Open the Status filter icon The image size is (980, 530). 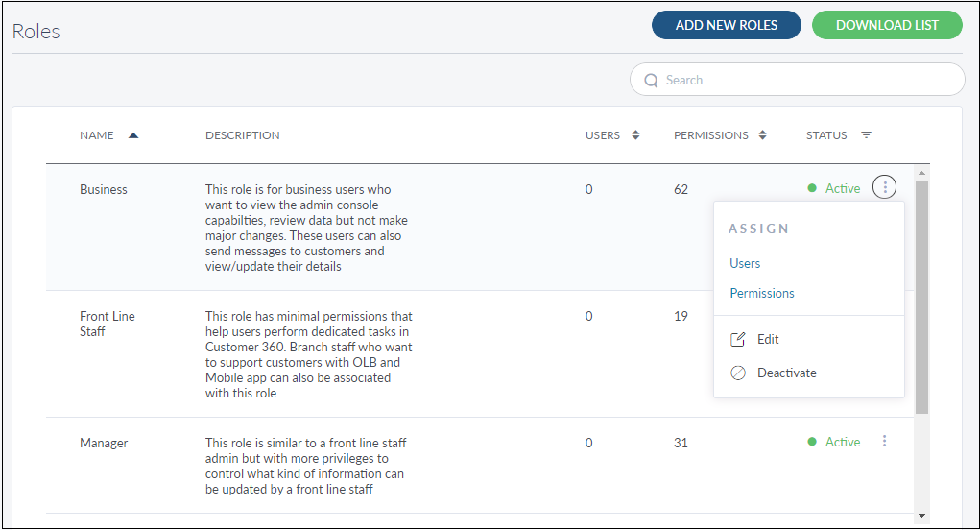click(x=866, y=135)
